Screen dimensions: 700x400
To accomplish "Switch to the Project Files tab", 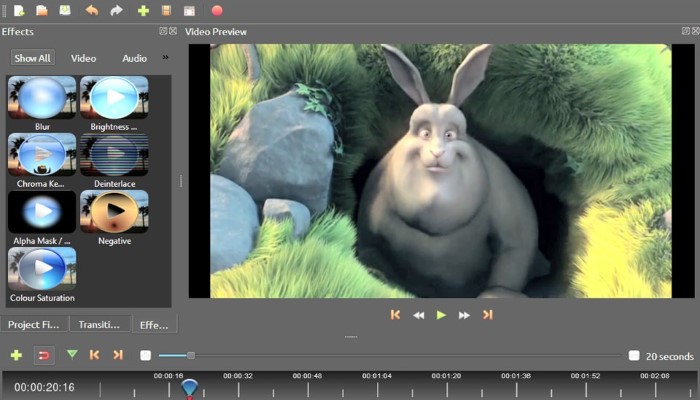I will pos(34,325).
